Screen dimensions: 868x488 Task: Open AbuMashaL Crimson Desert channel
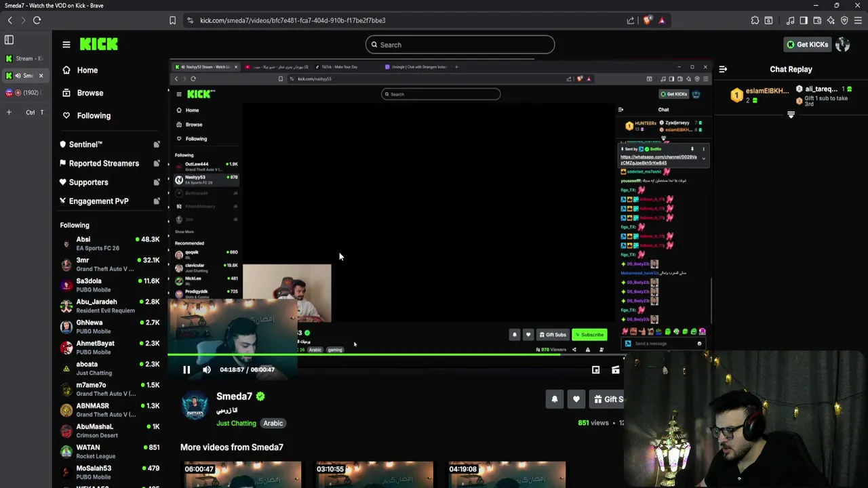tap(110, 431)
